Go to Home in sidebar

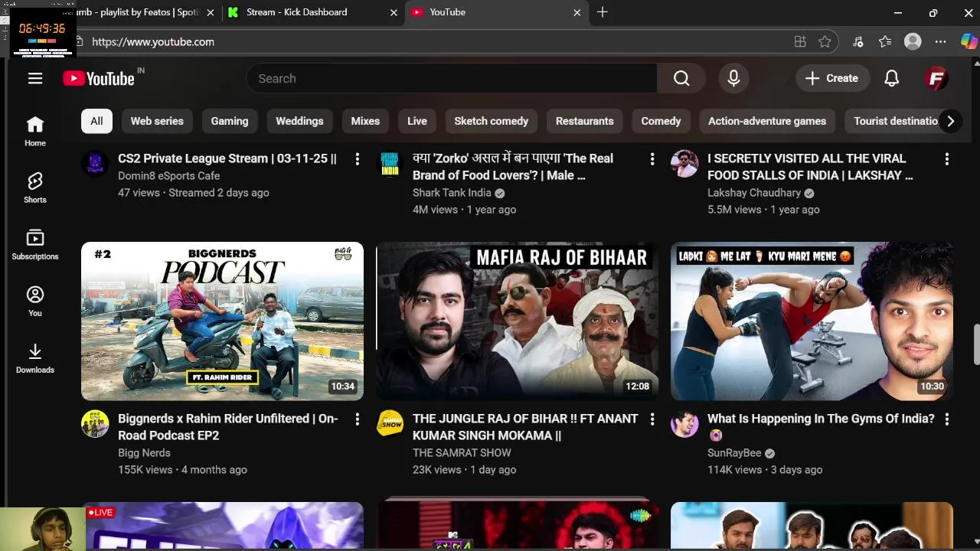(35, 132)
